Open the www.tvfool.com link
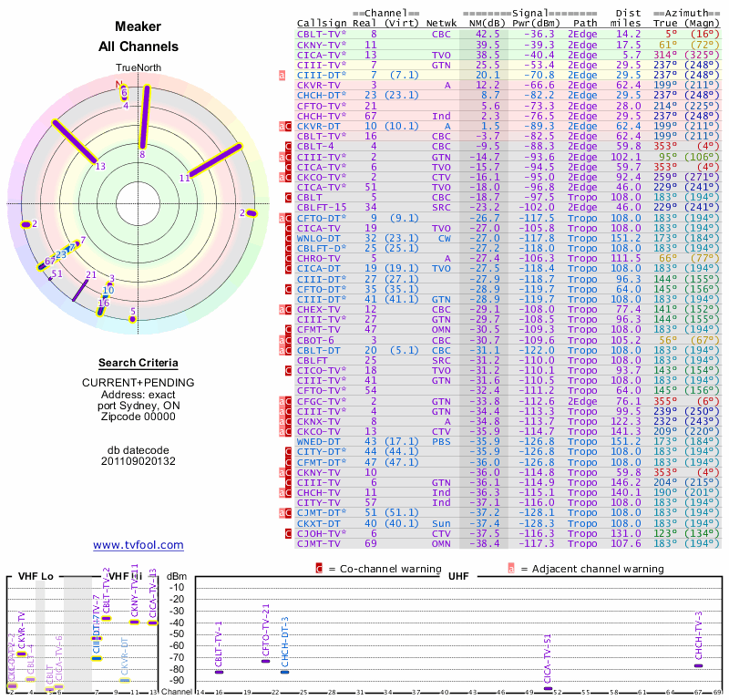The height and width of the screenshot is (700, 729). pyautogui.click(x=139, y=545)
